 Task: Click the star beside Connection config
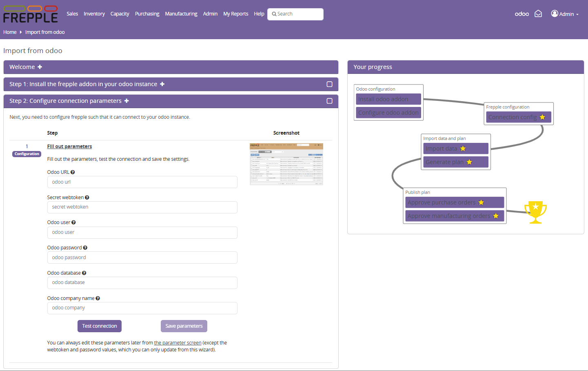pos(542,117)
